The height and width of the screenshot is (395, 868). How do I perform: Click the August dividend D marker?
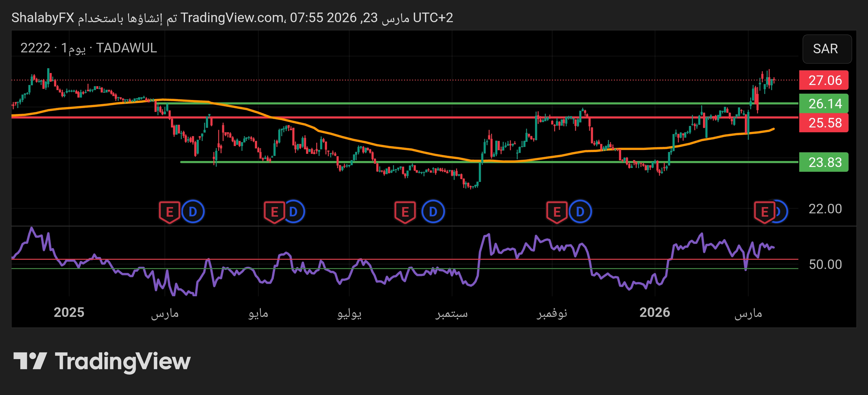pos(433,212)
